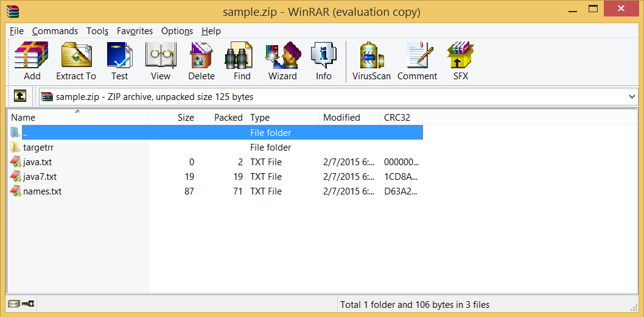The height and width of the screenshot is (317, 644).
Task: Open the Options menu
Action: tap(177, 31)
